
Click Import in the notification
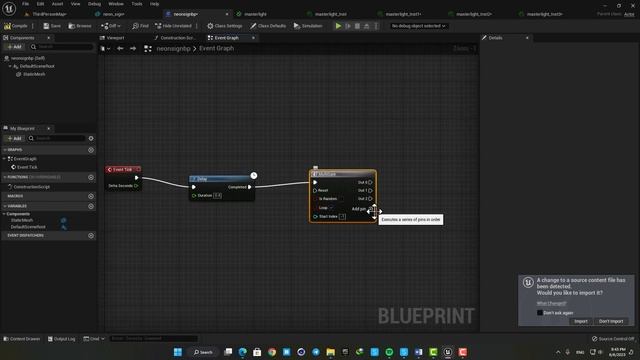(x=581, y=321)
